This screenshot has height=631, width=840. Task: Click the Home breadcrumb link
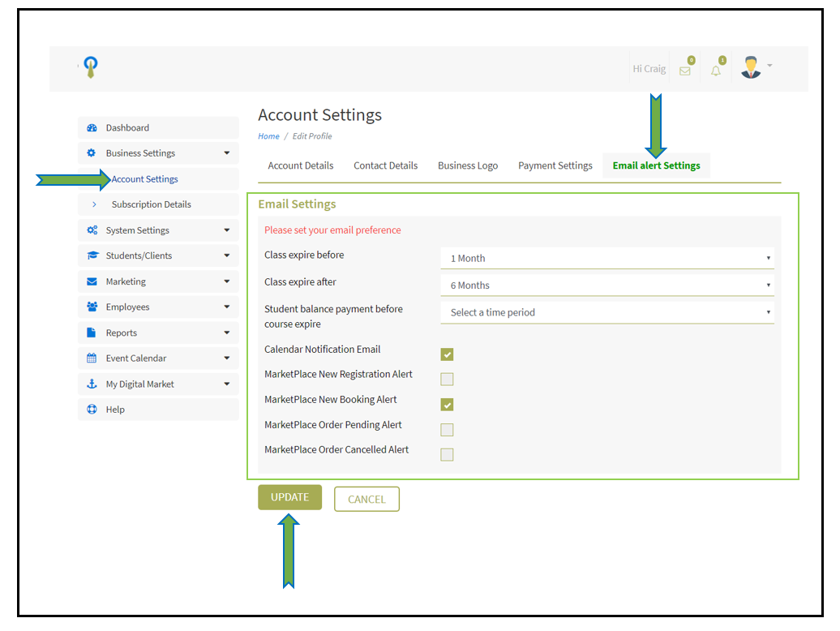pos(268,136)
